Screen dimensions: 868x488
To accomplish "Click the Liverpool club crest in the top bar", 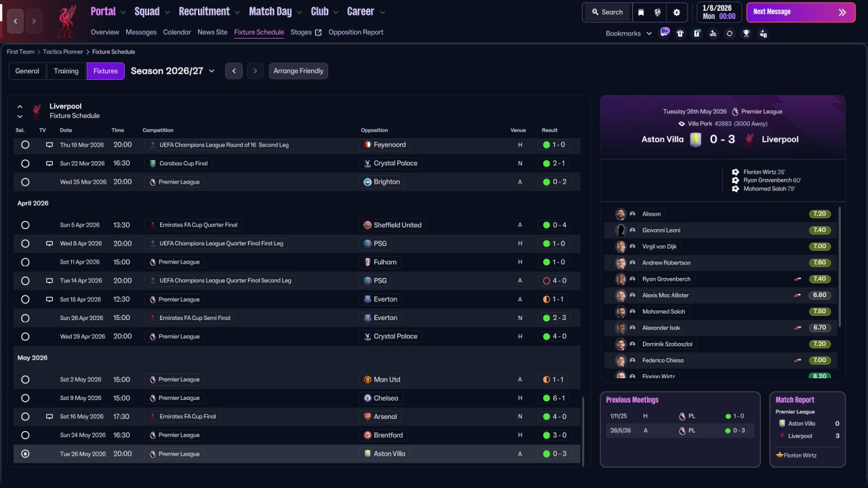I will pos(66,22).
